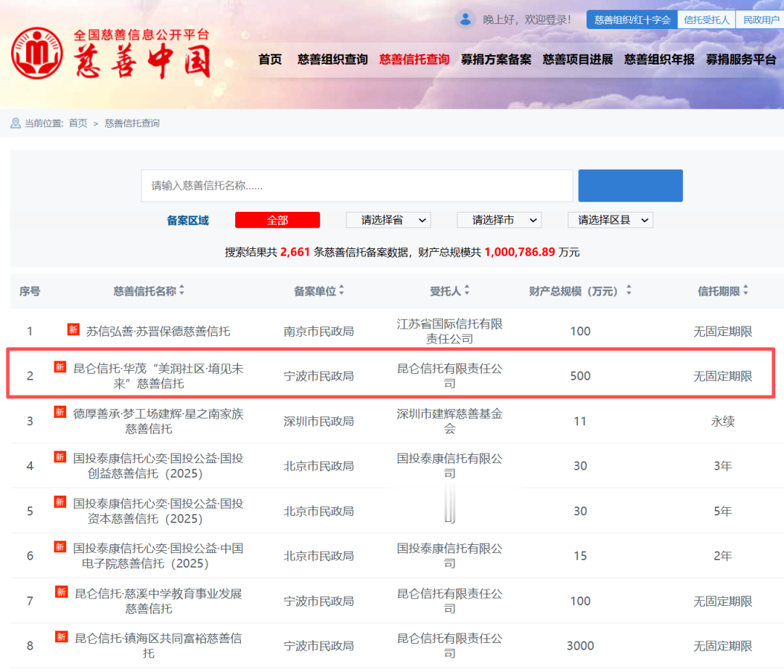The image size is (784, 672).
Task: Click the 2,661 results count
Action: point(295,252)
